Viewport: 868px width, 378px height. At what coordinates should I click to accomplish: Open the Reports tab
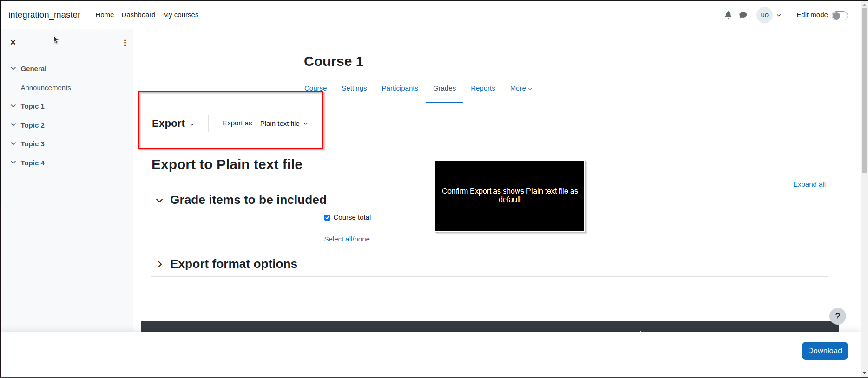coord(483,88)
